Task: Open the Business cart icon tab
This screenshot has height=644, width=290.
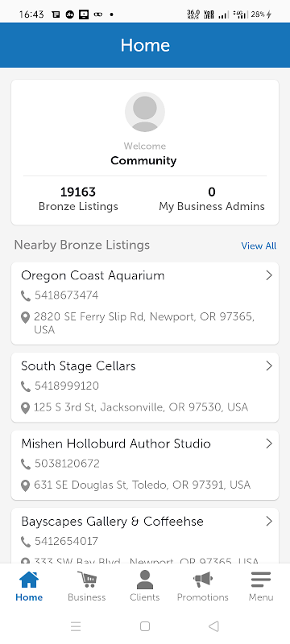Action: 87,580
